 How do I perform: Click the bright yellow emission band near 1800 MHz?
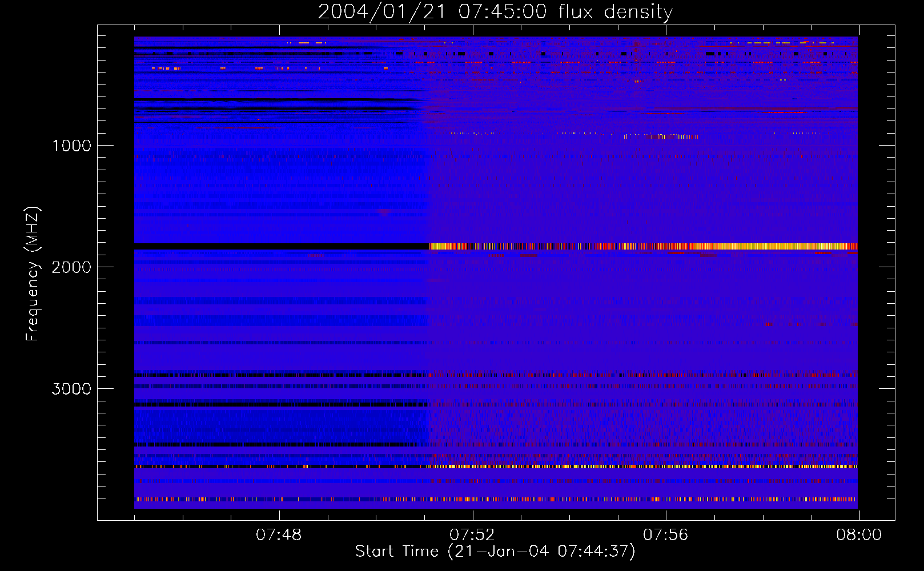643,247
